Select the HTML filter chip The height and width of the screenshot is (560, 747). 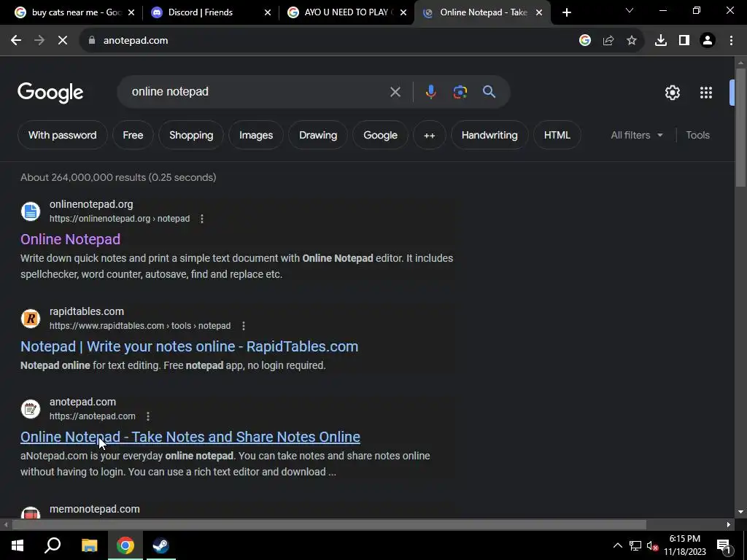[x=557, y=135]
